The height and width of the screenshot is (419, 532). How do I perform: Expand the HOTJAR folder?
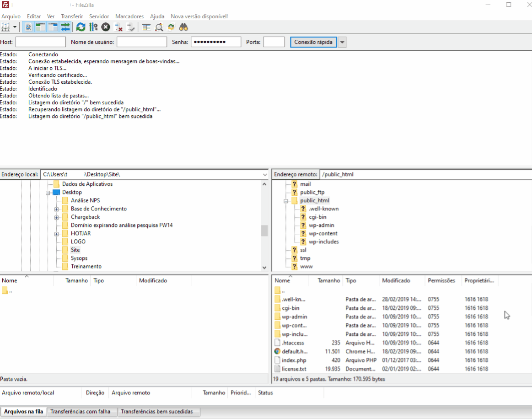tap(57, 234)
